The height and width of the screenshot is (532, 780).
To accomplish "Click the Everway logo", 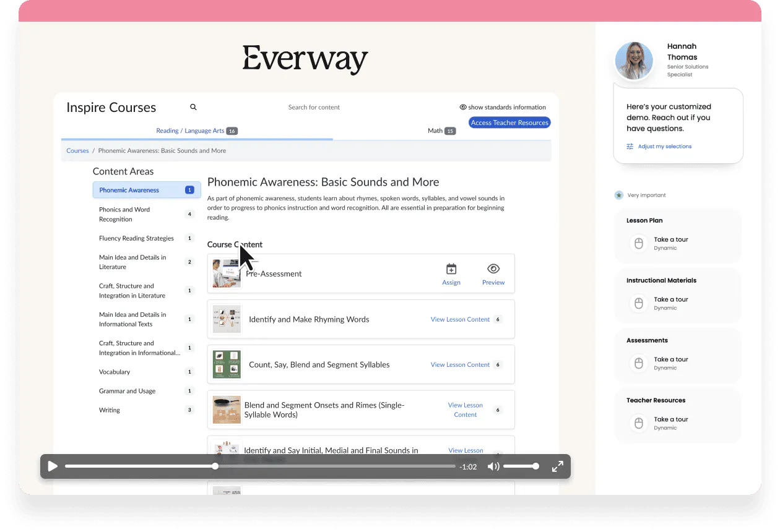I will click(305, 60).
